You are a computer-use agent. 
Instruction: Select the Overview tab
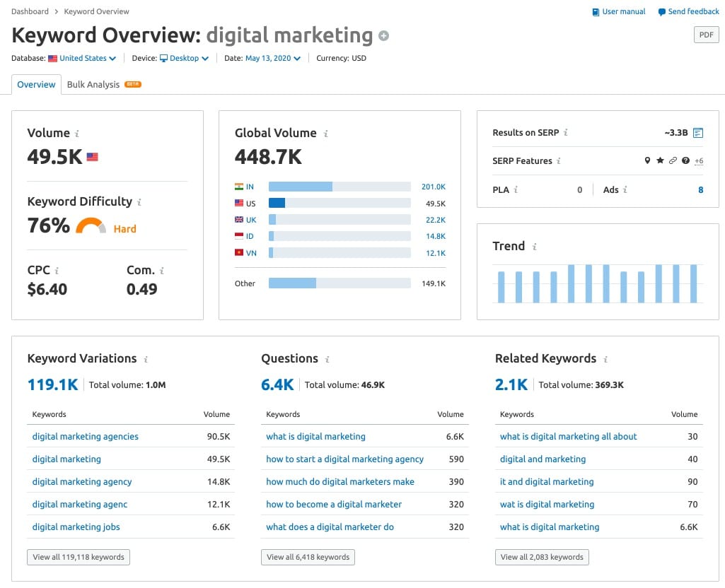[x=35, y=84]
